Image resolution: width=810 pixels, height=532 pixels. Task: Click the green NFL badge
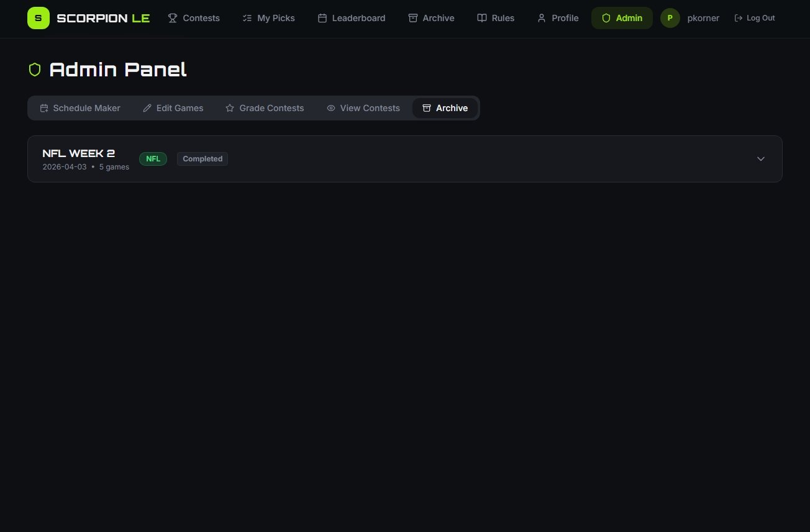(153, 159)
